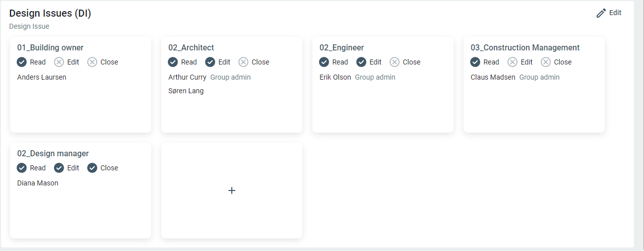Click Read checkmark icon in 01_Building owner
The image size is (644, 251).
point(22,62)
